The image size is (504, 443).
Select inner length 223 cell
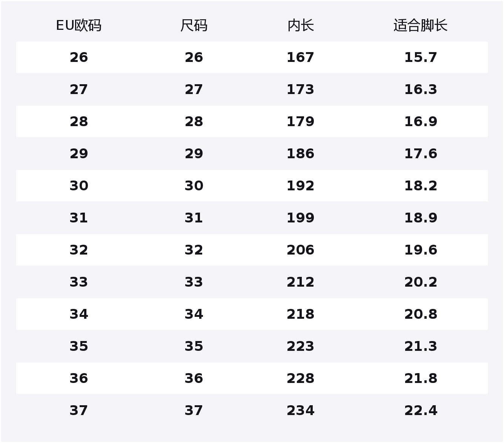300,346
